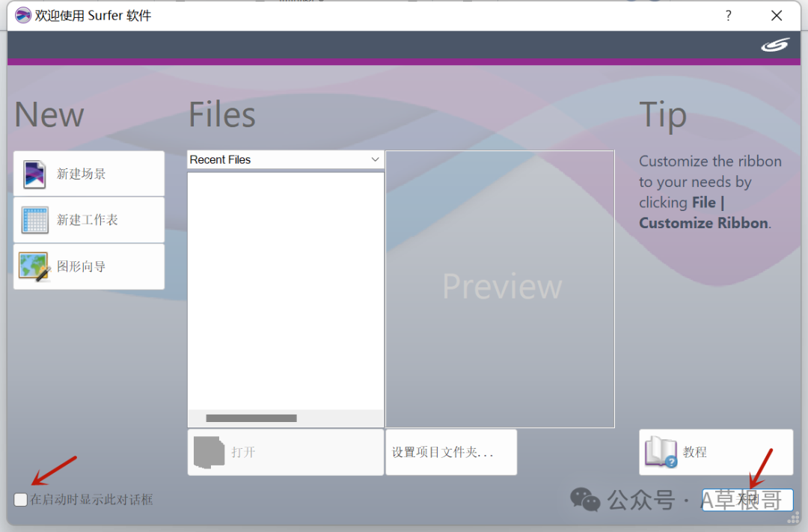
Task: Click the 欢迎使用 Surfer 软件 title bar text
Action: pos(93,16)
